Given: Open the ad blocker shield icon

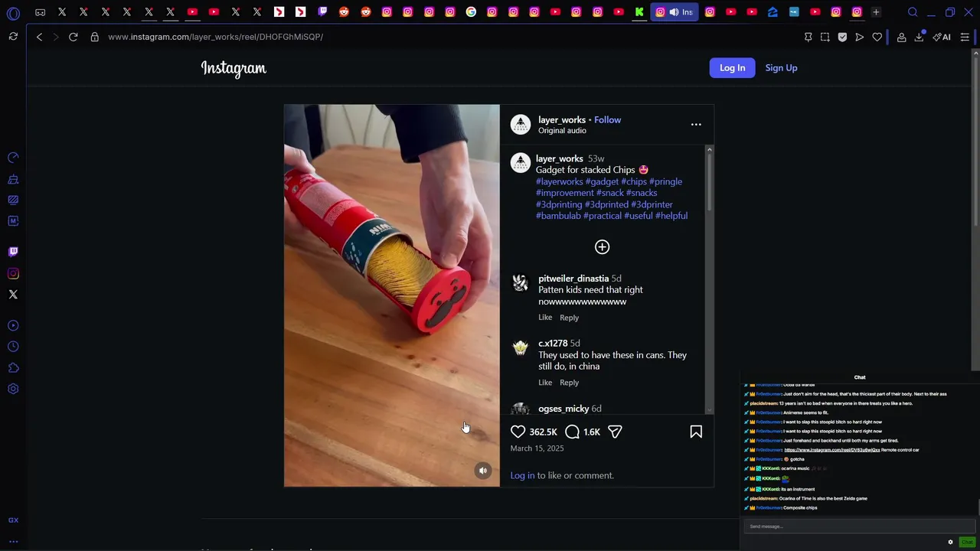Looking at the screenshot, I should (x=842, y=37).
